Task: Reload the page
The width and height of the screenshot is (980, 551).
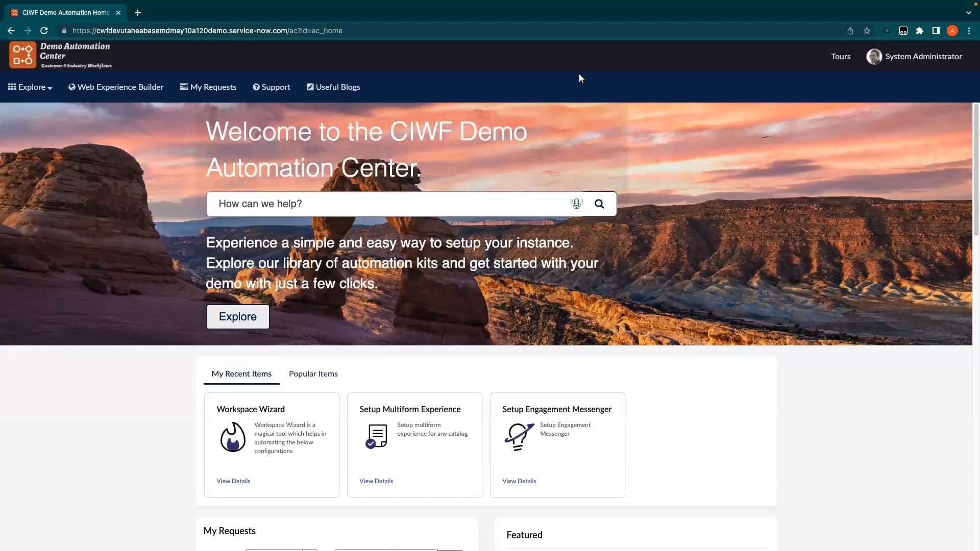Action: (44, 31)
